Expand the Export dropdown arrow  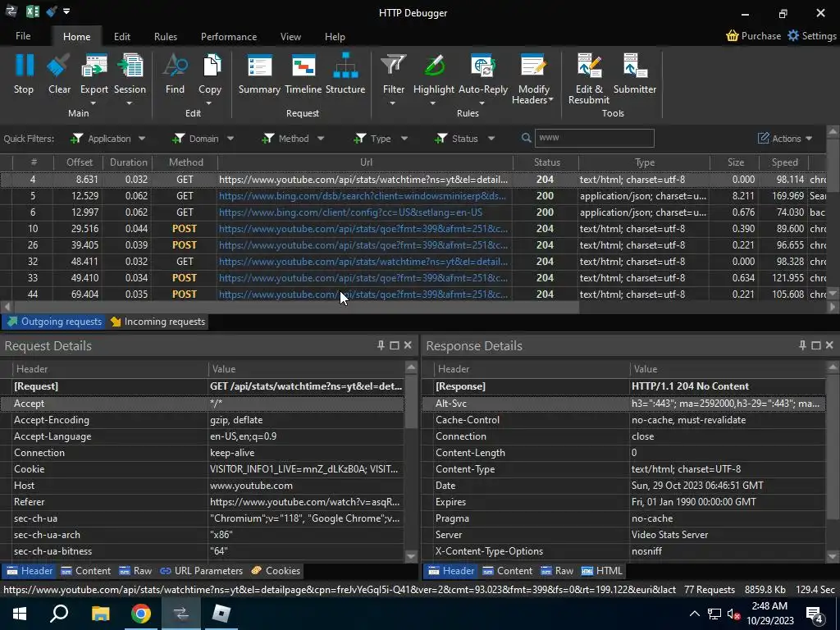point(94,103)
